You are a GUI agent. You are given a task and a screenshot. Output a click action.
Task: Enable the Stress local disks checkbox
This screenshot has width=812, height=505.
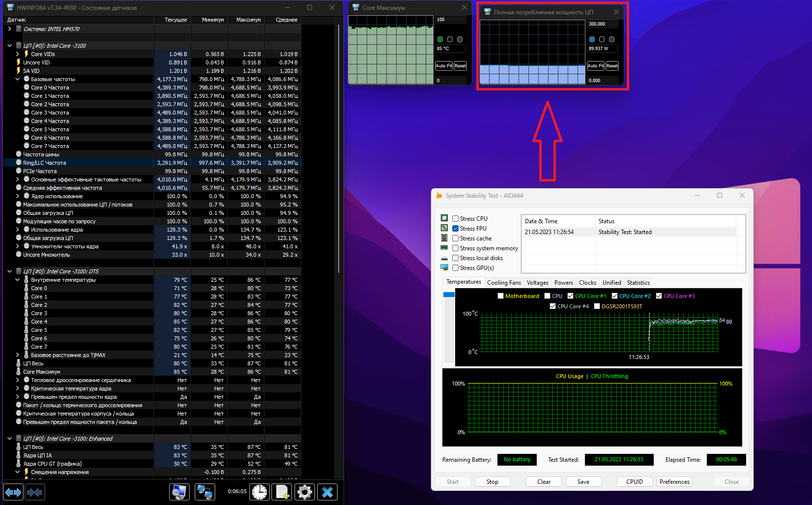tap(456, 258)
